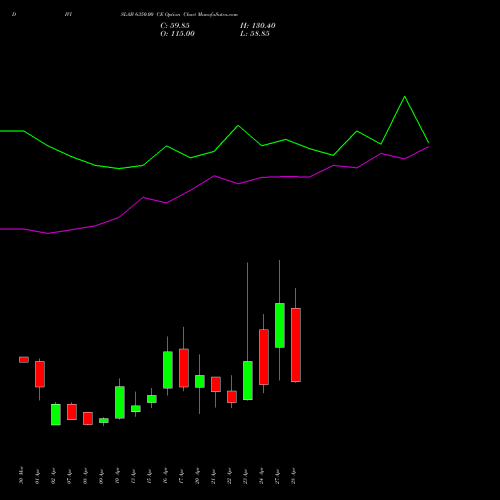500x500 pixels.
Task: Click the close value C: 59.85
Action: [175, 26]
